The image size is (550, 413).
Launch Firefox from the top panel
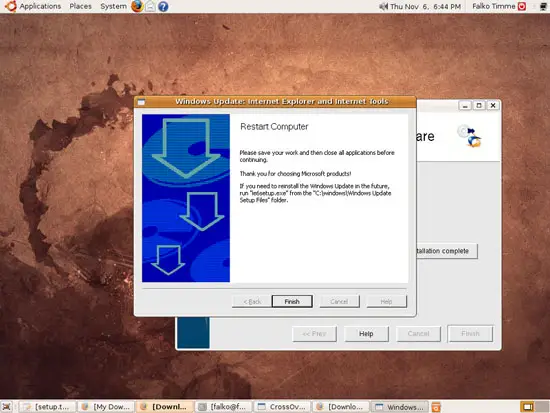click(x=137, y=6)
